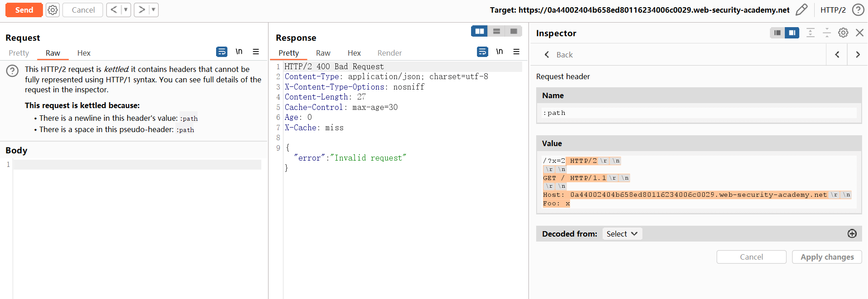
Task: Open the help icon beside HTTP/2
Action: (x=858, y=10)
